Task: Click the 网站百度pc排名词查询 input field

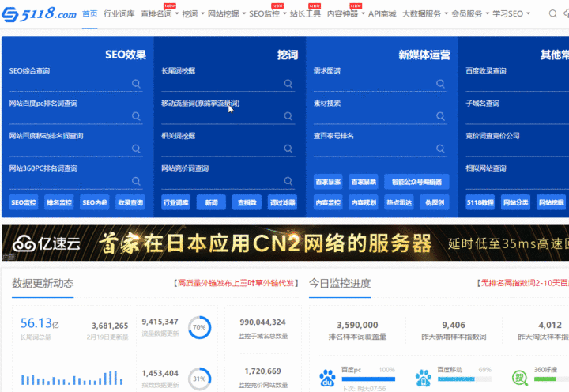Action: (70, 115)
